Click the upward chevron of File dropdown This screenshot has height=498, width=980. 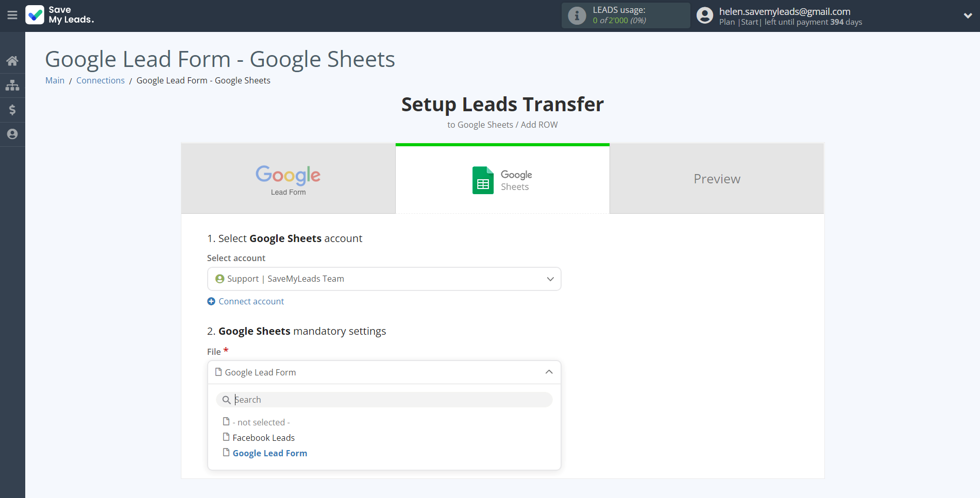(x=549, y=372)
